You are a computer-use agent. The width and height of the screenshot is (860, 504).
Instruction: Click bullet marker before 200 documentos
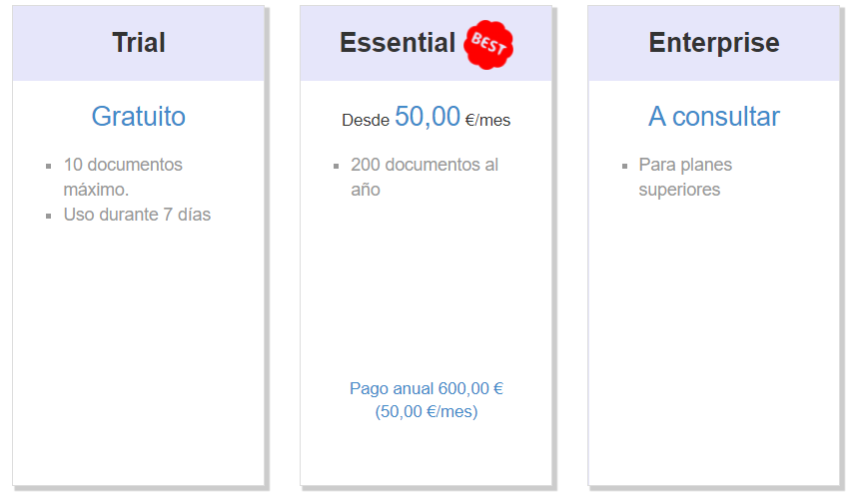tap(337, 166)
